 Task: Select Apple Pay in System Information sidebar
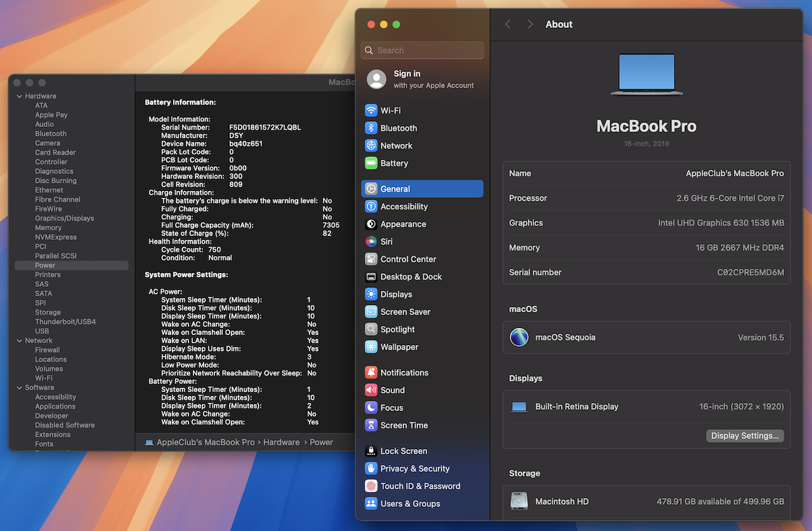[x=51, y=115]
